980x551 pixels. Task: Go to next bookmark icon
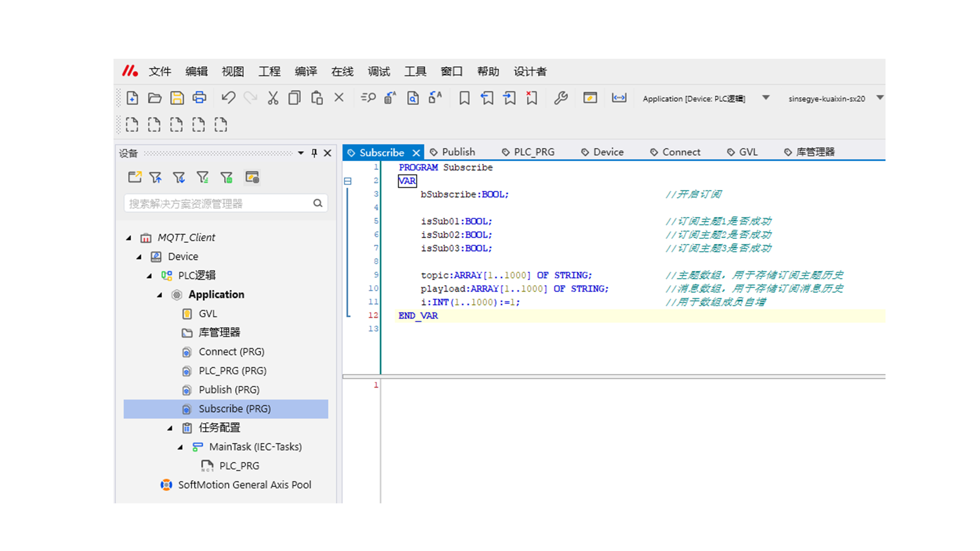509,98
